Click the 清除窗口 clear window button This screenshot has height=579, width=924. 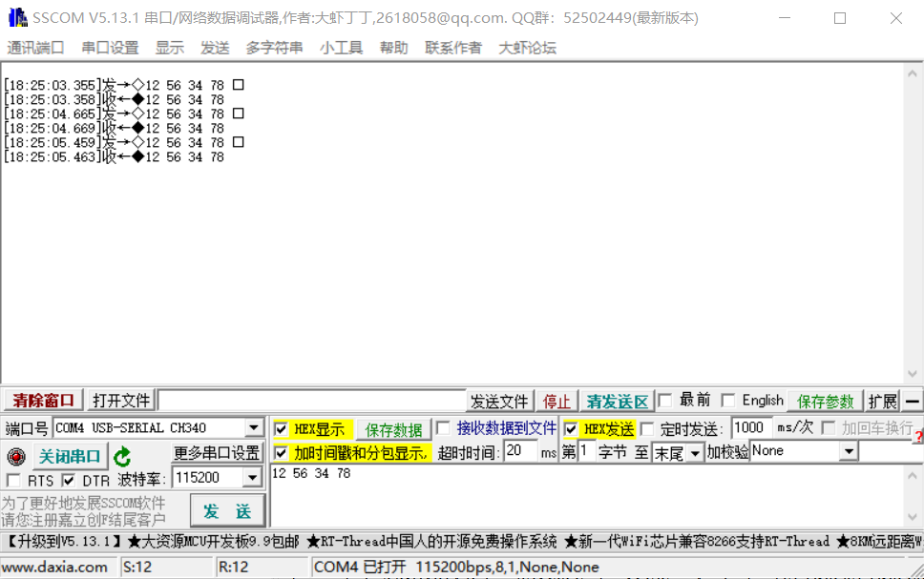[x=43, y=400]
